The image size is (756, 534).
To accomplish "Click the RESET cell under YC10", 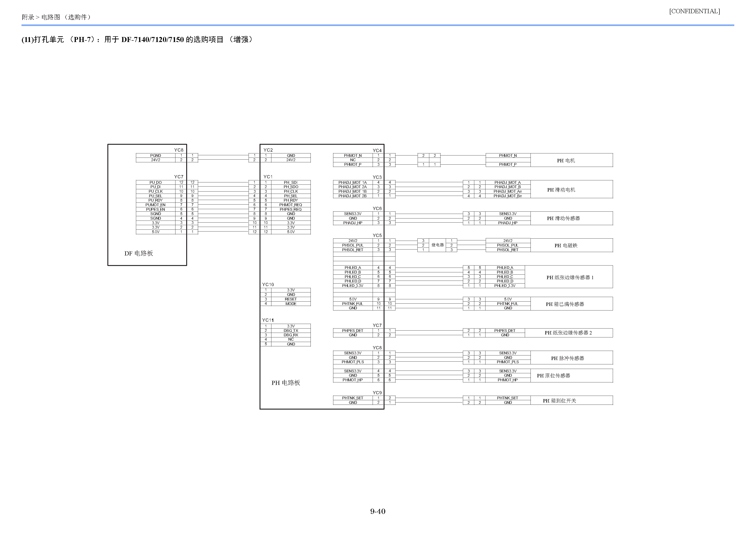I will [291, 299].
